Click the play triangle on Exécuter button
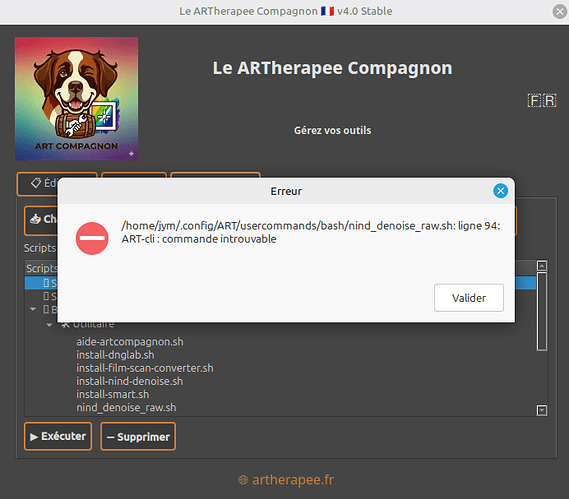Viewport: 569px width, 499px height. (34, 437)
